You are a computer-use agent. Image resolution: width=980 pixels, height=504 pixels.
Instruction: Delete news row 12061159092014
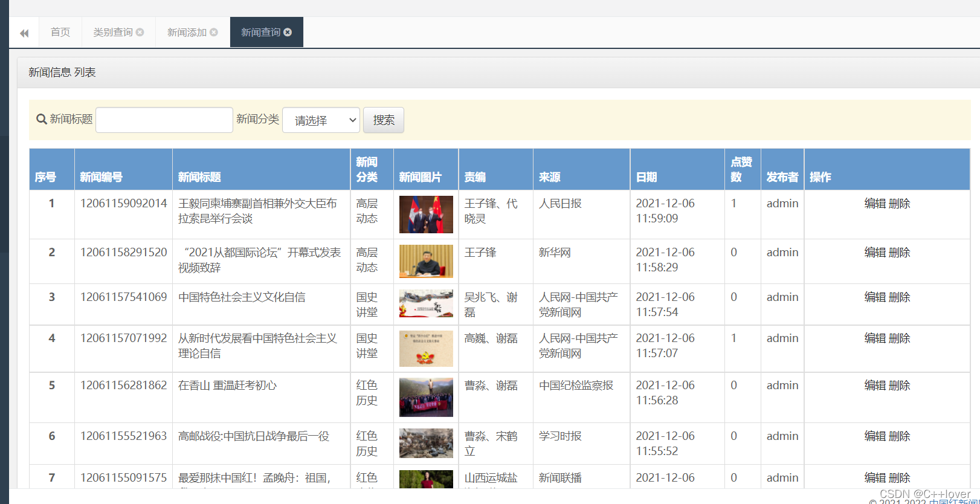[x=900, y=204]
